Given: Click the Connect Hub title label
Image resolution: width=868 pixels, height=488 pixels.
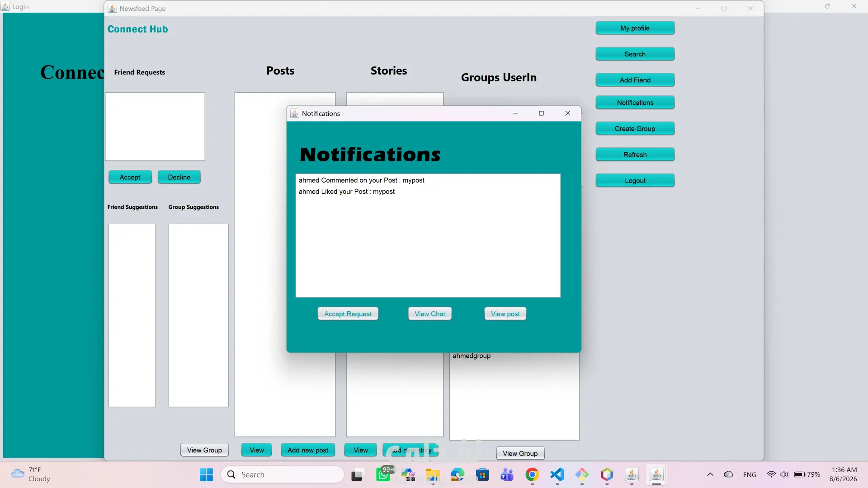Looking at the screenshot, I should [x=137, y=29].
